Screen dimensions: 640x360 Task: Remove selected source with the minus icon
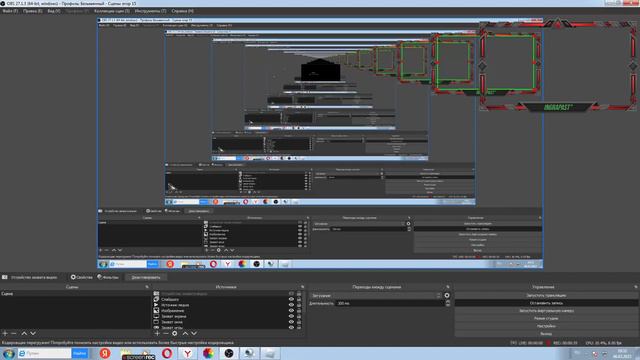(166, 333)
